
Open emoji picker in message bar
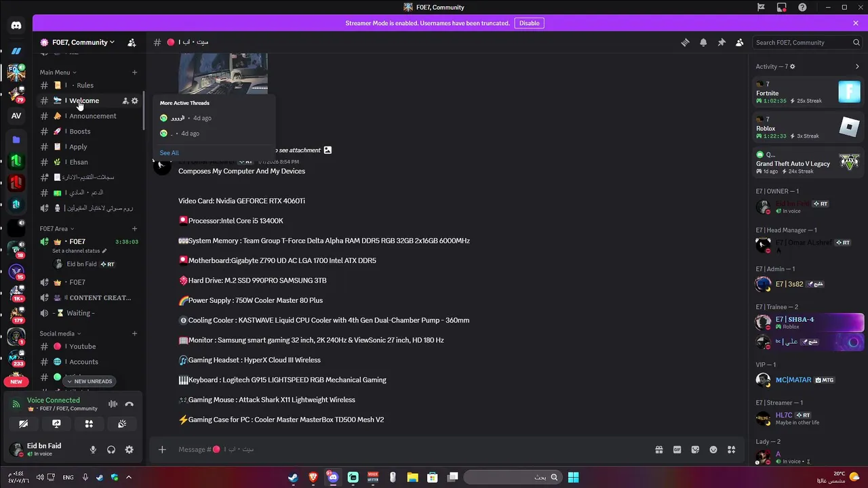tap(713, 449)
